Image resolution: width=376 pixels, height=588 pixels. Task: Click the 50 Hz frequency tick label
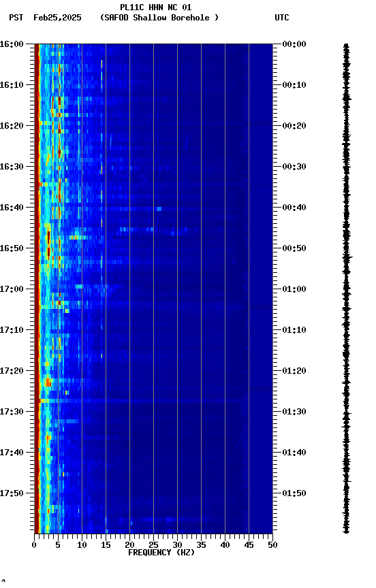273,545
